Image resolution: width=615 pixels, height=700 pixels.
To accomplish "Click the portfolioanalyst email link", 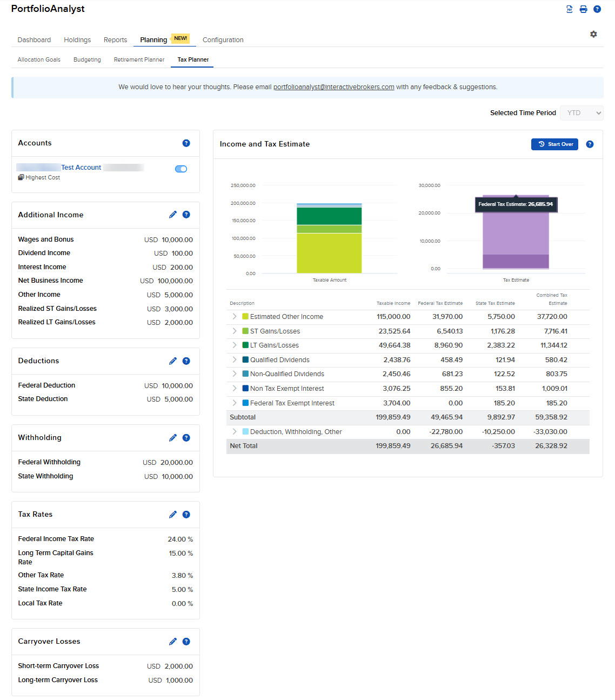I will click(x=333, y=87).
